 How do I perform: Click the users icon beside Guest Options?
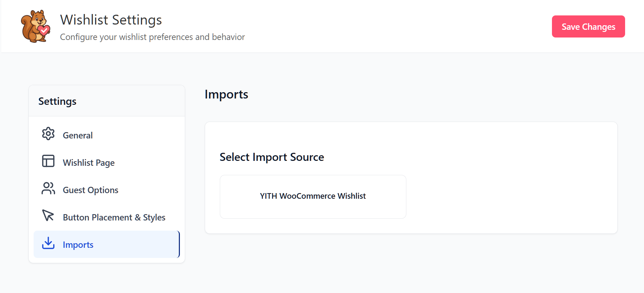(x=48, y=189)
